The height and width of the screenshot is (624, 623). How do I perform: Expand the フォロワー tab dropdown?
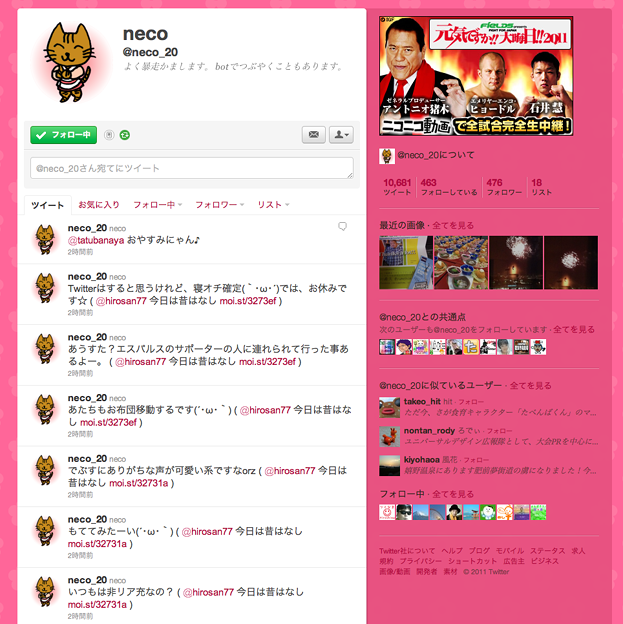click(x=219, y=205)
